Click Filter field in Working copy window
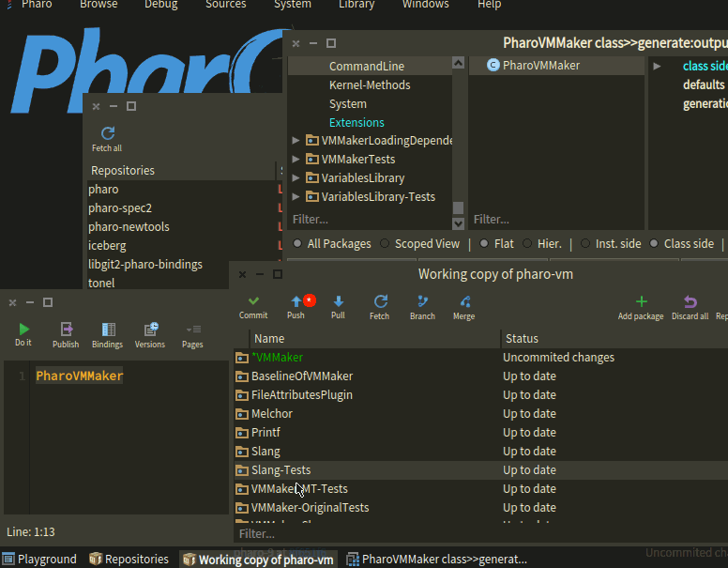This screenshot has height=568, width=728. tap(480, 533)
